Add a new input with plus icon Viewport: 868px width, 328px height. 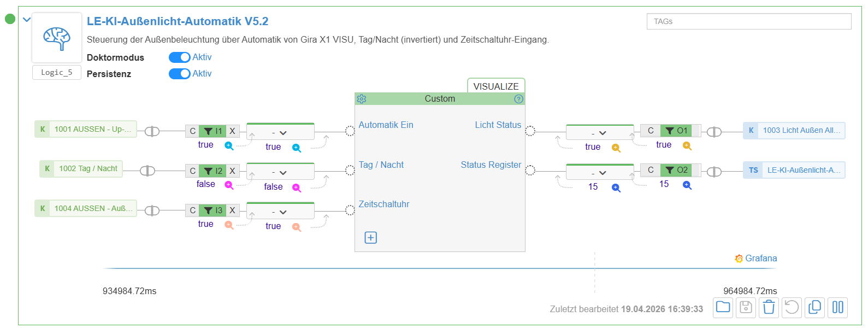coord(371,238)
